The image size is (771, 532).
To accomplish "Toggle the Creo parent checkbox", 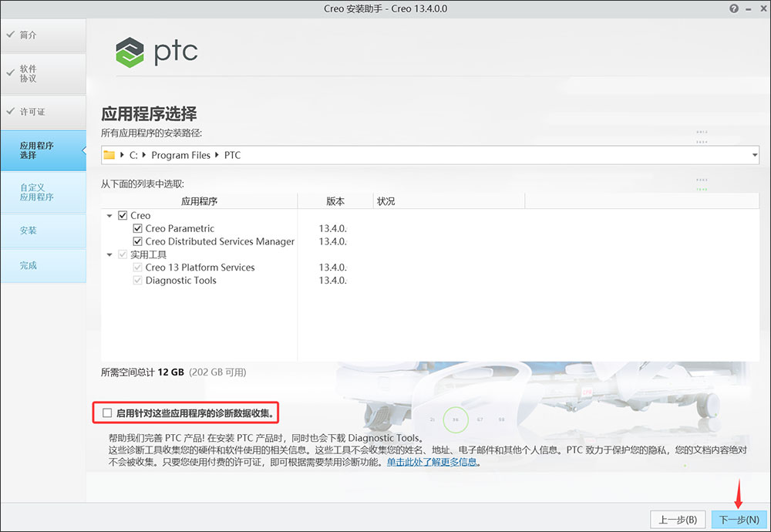I will point(123,215).
